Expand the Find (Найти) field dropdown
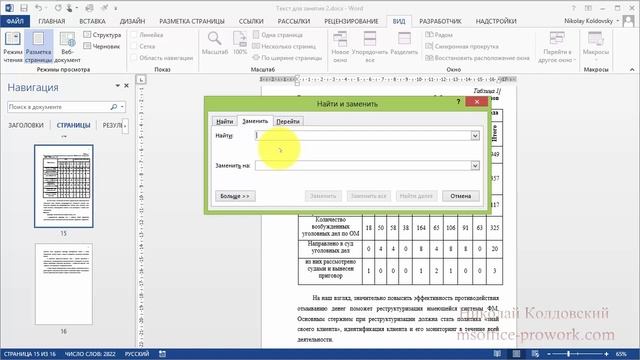 [475, 136]
